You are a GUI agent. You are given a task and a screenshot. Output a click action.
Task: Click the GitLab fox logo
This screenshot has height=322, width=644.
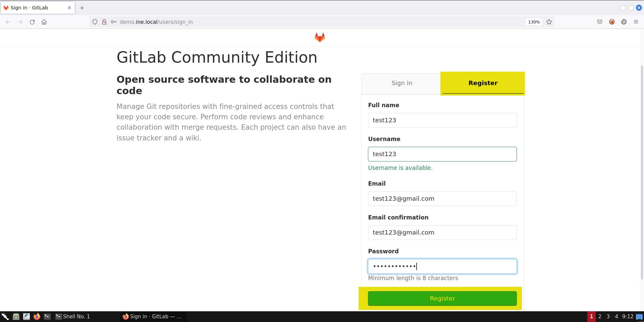pos(320,37)
